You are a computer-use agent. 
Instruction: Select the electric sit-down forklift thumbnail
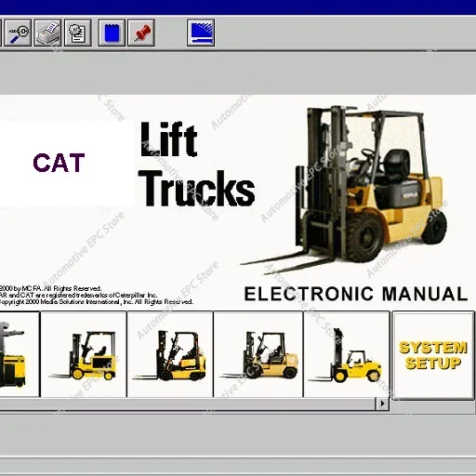click(x=84, y=354)
